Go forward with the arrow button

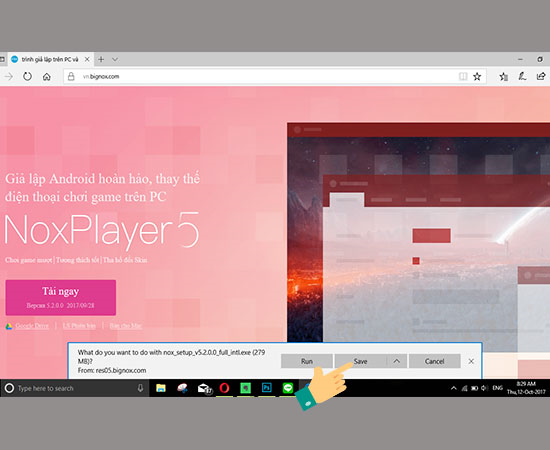[8, 76]
